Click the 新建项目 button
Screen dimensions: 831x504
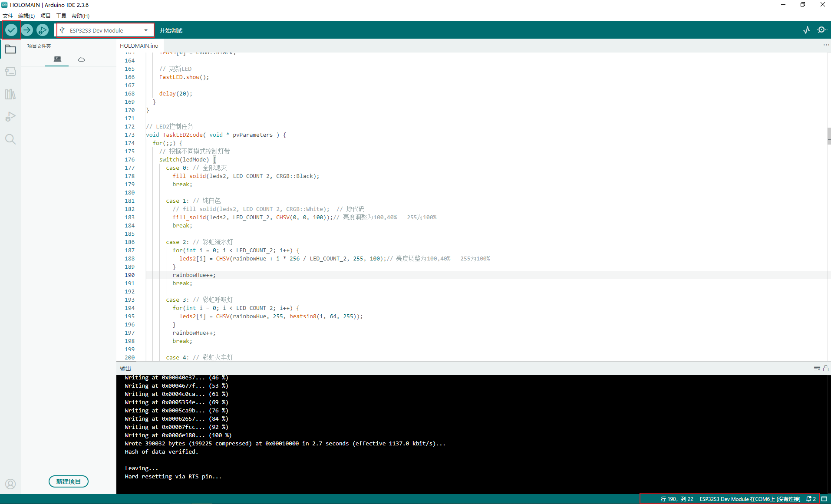(69, 481)
